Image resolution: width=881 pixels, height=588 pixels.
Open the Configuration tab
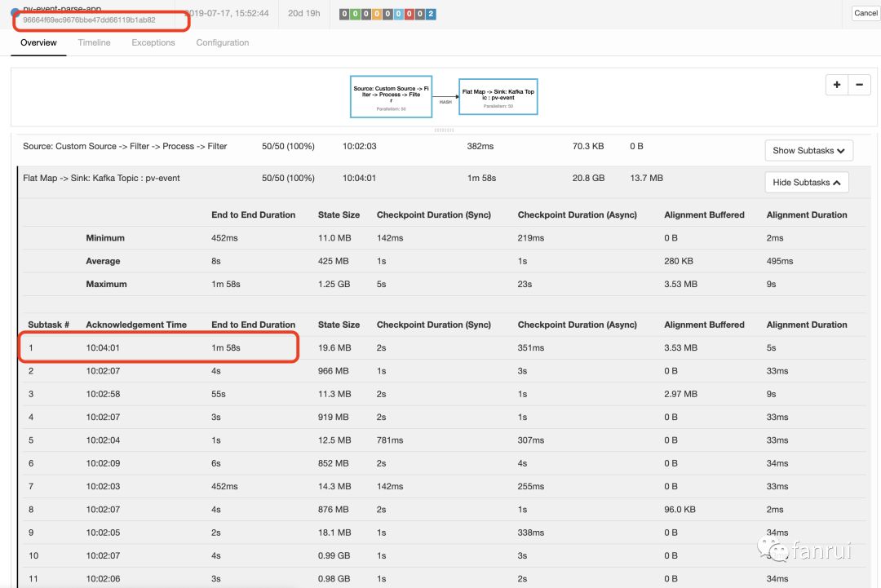(x=223, y=42)
